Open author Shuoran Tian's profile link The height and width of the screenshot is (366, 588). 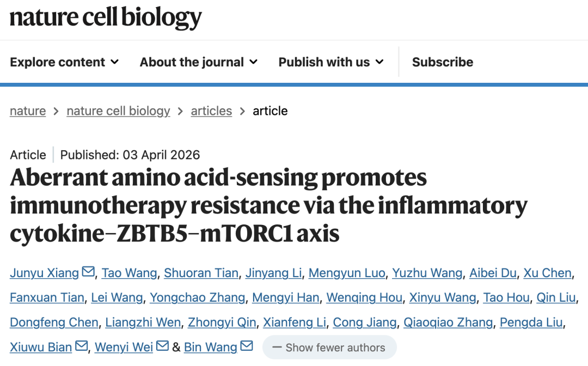(x=201, y=273)
